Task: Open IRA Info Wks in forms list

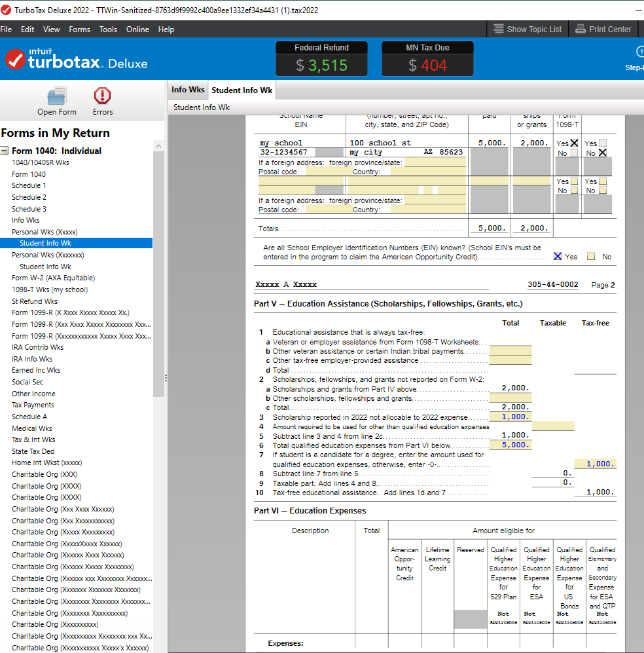Action: pos(32,358)
